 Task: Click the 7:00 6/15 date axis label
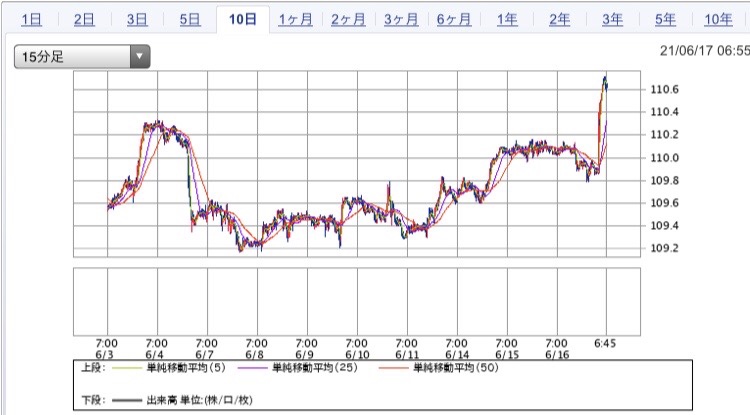[x=507, y=349]
